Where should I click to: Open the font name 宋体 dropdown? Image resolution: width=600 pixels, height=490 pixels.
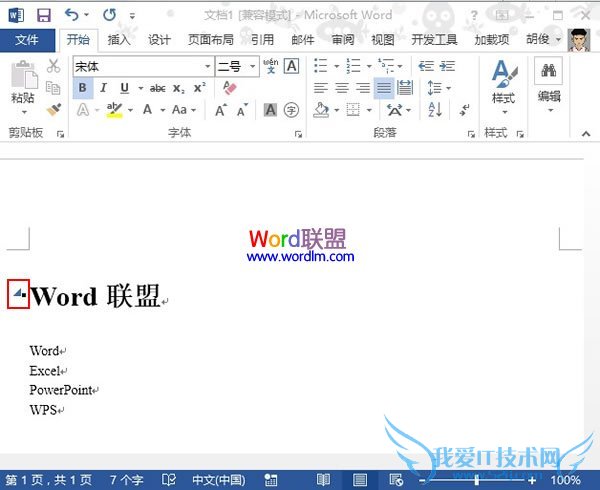point(207,66)
